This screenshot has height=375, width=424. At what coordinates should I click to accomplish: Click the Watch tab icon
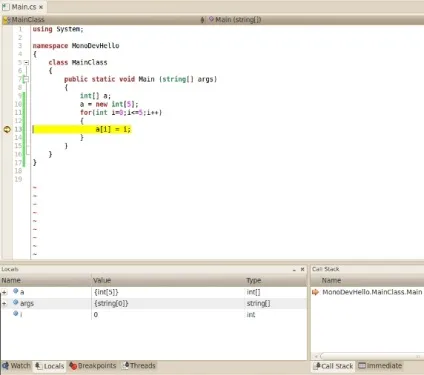tap(5, 366)
